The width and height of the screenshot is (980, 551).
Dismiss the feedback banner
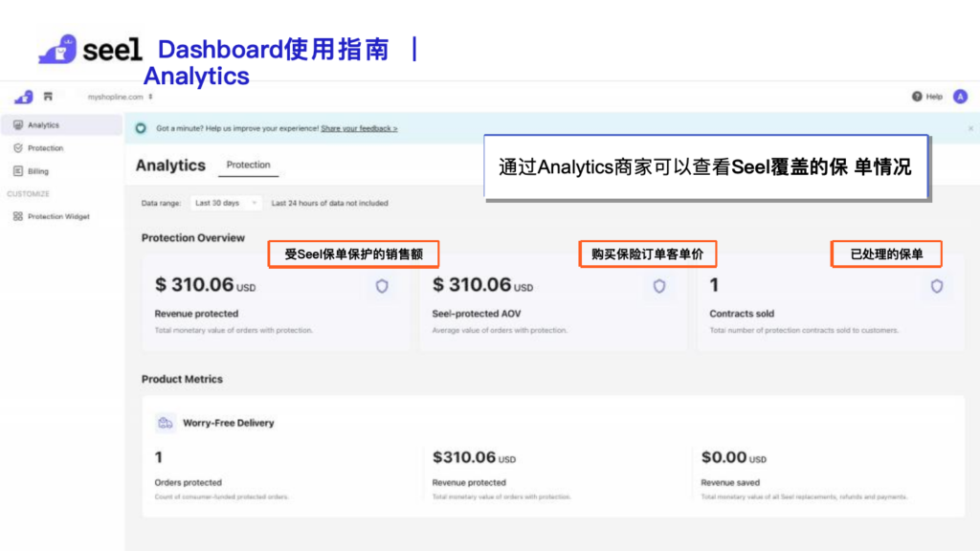click(x=970, y=128)
